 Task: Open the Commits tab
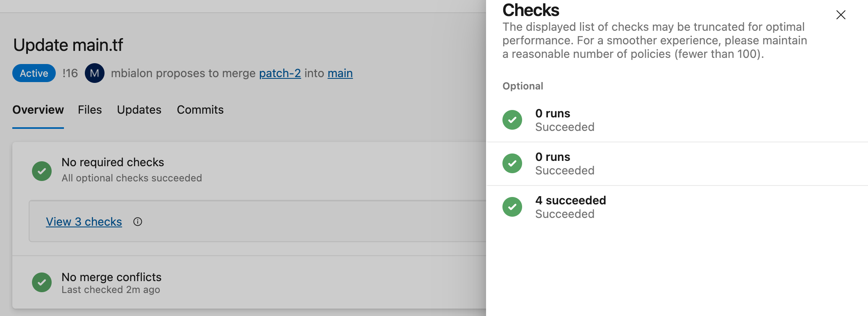pos(200,110)
